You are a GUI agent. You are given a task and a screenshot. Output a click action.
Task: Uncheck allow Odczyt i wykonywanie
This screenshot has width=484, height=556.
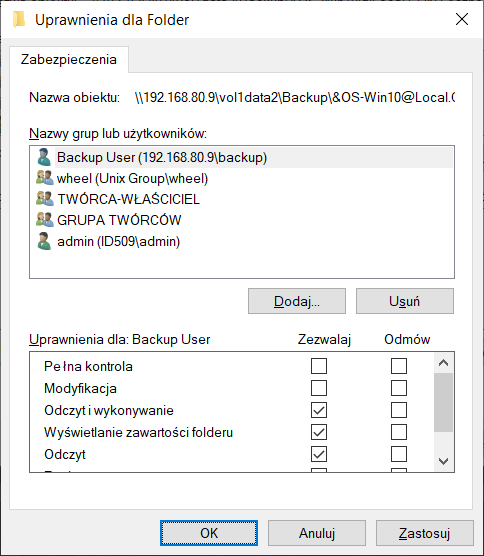319,410
